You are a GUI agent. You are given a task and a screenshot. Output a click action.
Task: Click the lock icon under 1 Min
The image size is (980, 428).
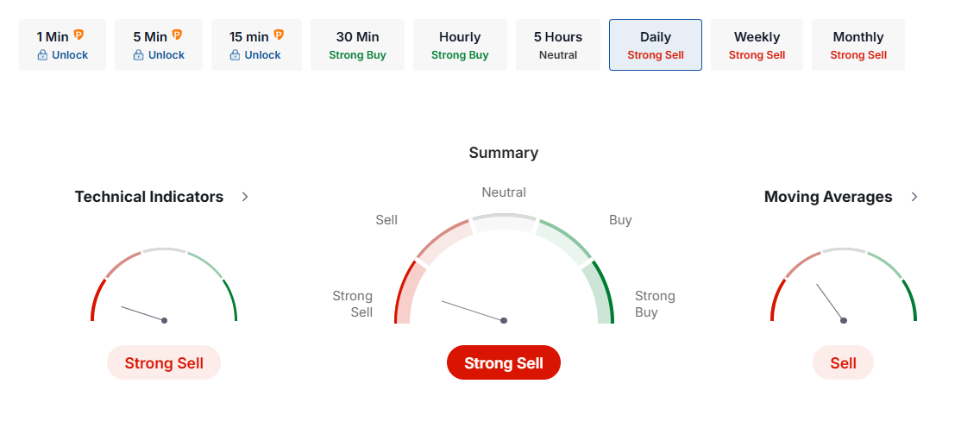pos(42,55)
